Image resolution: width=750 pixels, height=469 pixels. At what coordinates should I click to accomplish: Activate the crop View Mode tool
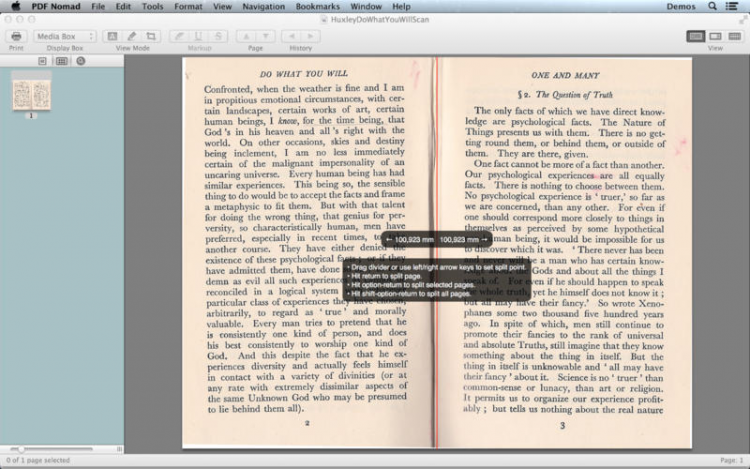click(152, 36)
